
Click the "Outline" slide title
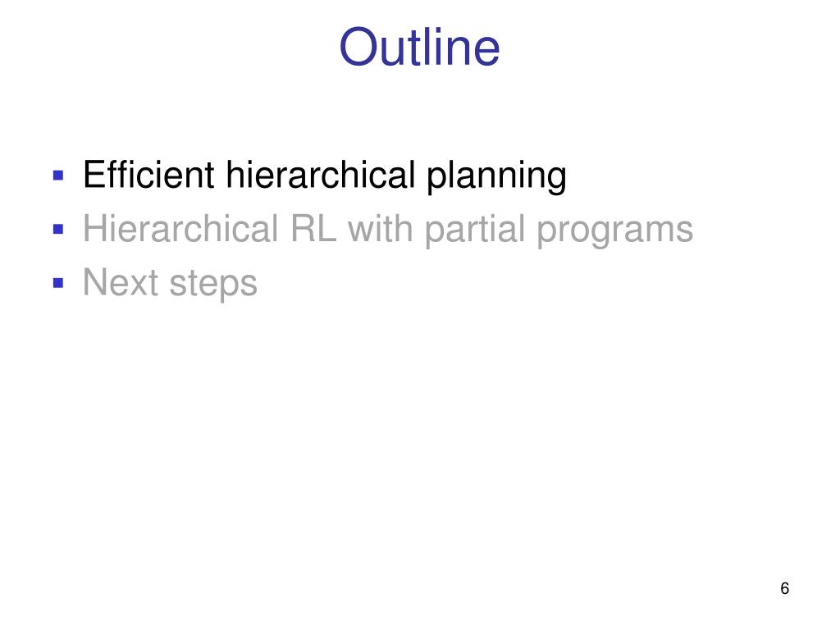(419, 47)
